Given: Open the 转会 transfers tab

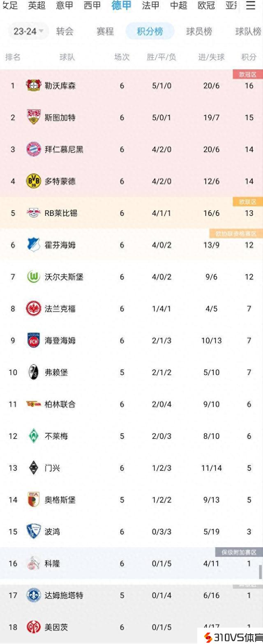Looking at the screenshot, I should [65, 31].
